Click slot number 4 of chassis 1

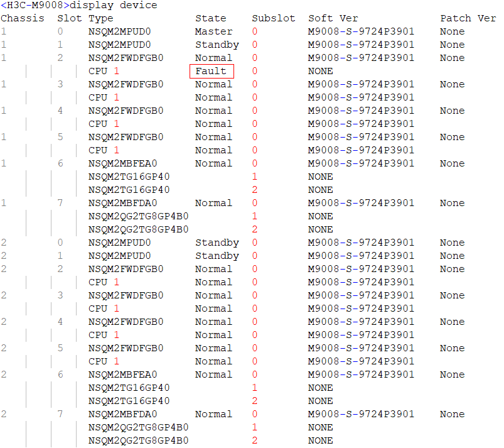pos(60,111)
